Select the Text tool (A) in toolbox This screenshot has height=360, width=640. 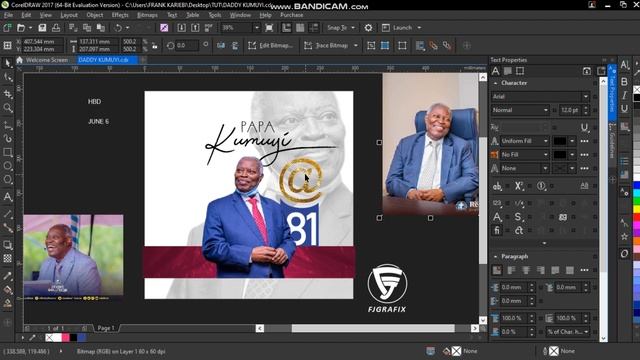click(7, 196)
